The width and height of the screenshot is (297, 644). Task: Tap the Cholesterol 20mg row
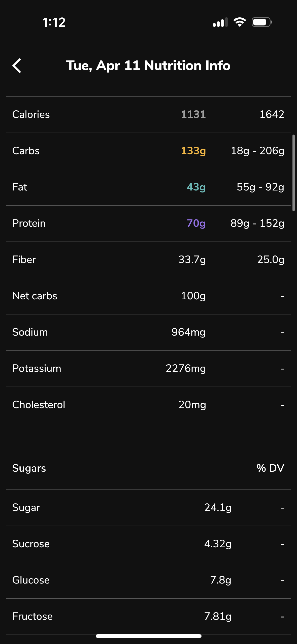[148, 405]
